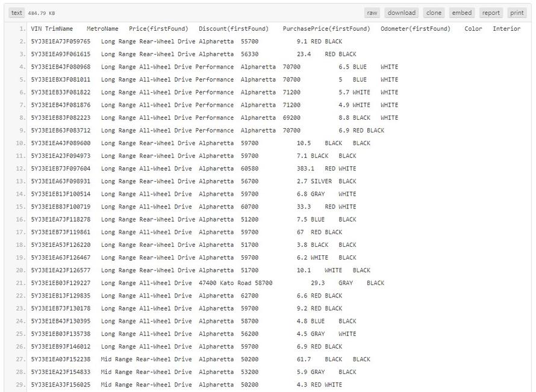Click the Odometer(firstFound) column header text

pyautogui.click(x=415, y=29)
